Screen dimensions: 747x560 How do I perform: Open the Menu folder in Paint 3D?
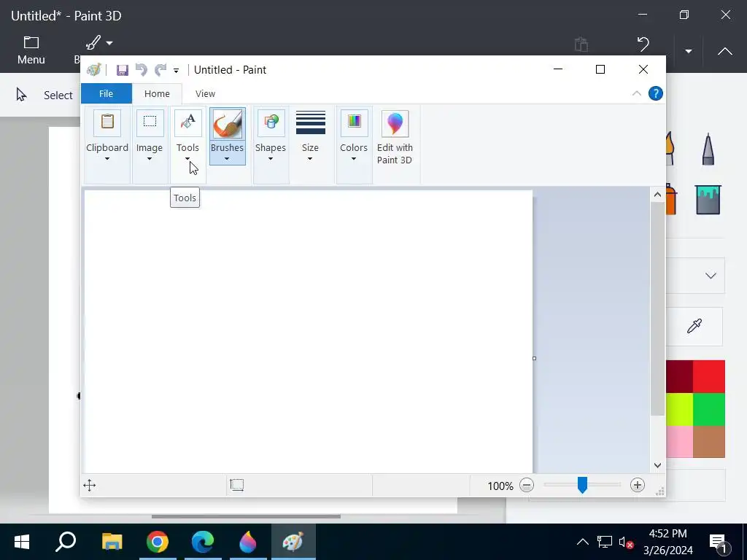pyautogui.click(x=31, y=50)
